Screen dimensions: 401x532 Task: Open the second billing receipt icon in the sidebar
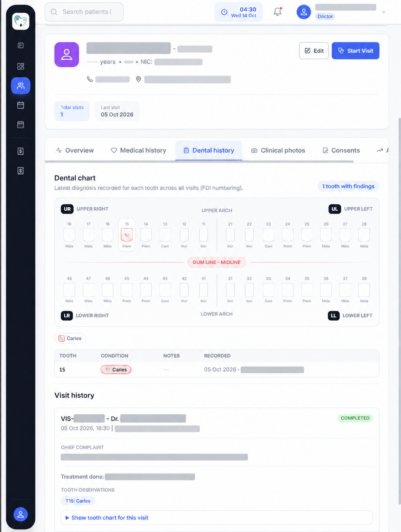point(21,171)
